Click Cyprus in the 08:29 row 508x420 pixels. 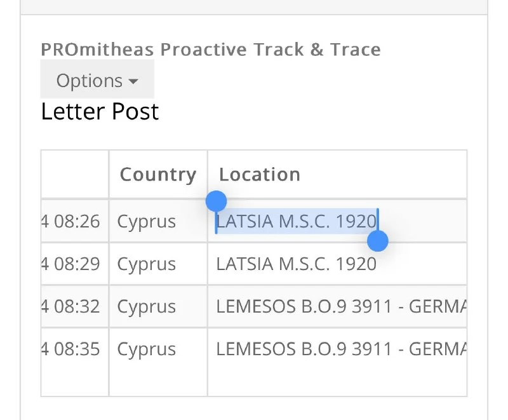point(147,264)
